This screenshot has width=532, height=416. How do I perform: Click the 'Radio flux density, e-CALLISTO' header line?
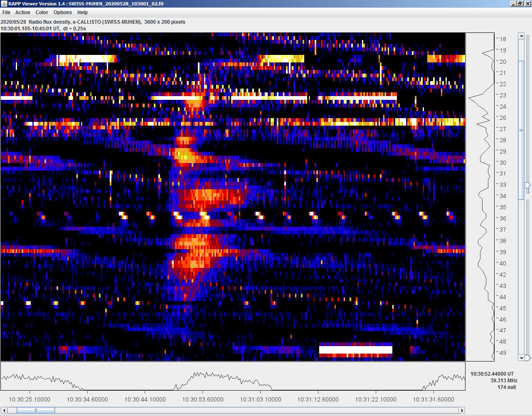click(93, 22)
